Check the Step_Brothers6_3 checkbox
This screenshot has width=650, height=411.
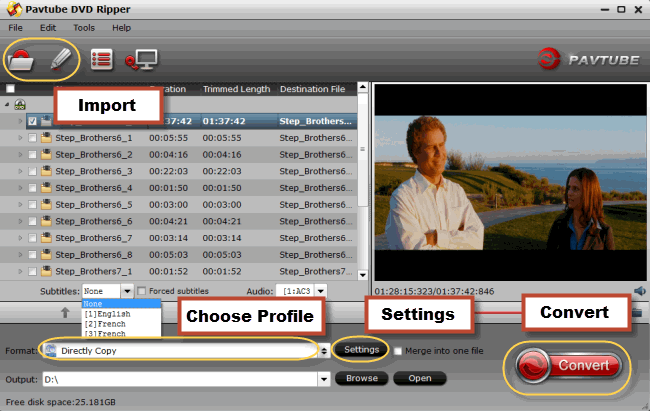pyautogui.click(x=32, y=171)
